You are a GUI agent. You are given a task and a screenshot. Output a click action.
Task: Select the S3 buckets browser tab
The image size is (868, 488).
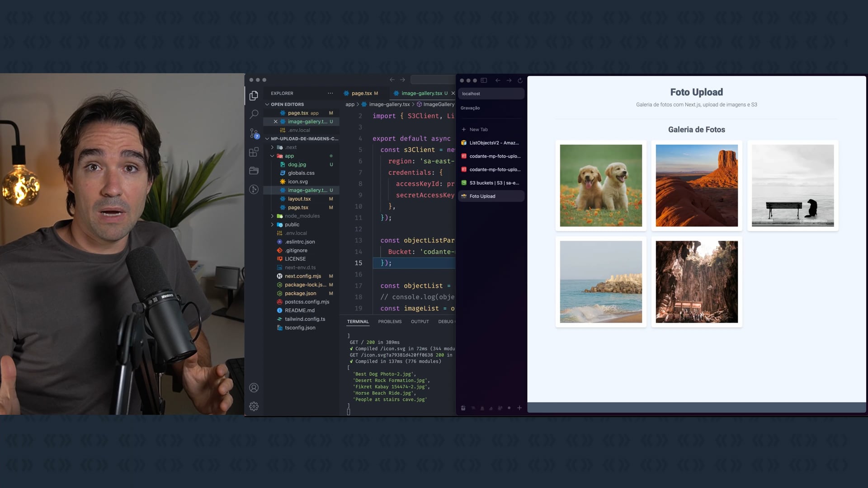click(x=494, y=183)
